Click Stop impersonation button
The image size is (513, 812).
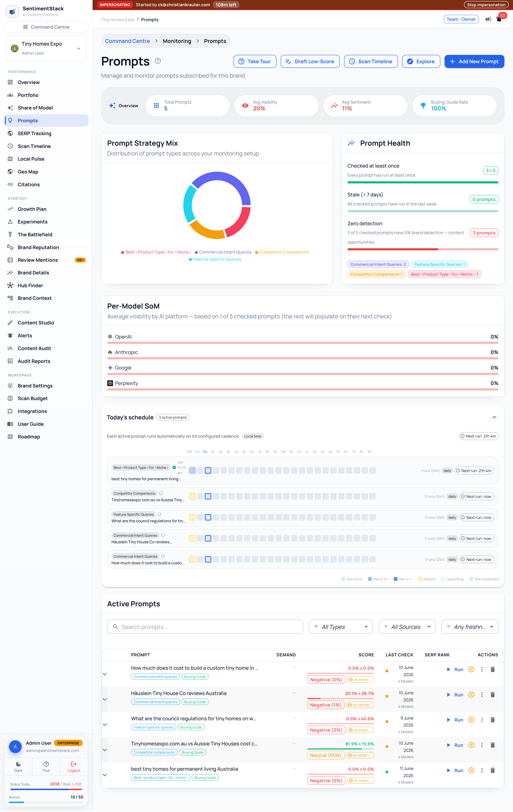coord(486,5)
